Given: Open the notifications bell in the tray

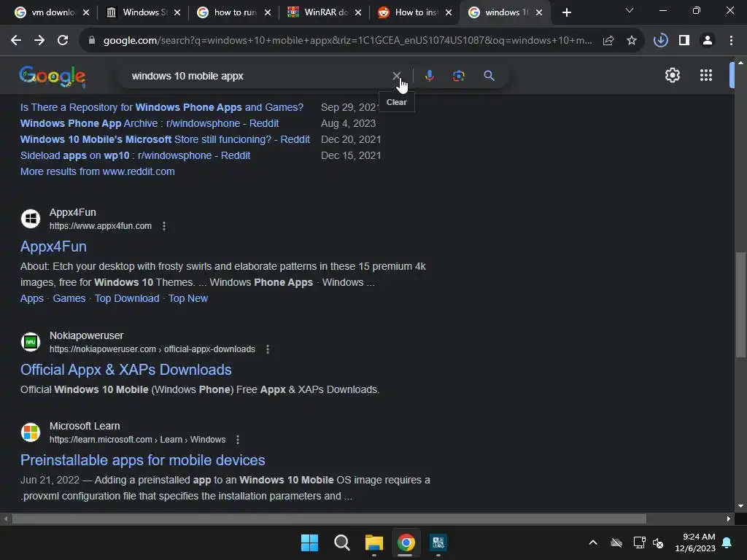Looking at the screenshot, I should pyautogui.click(x=727, y=542).
